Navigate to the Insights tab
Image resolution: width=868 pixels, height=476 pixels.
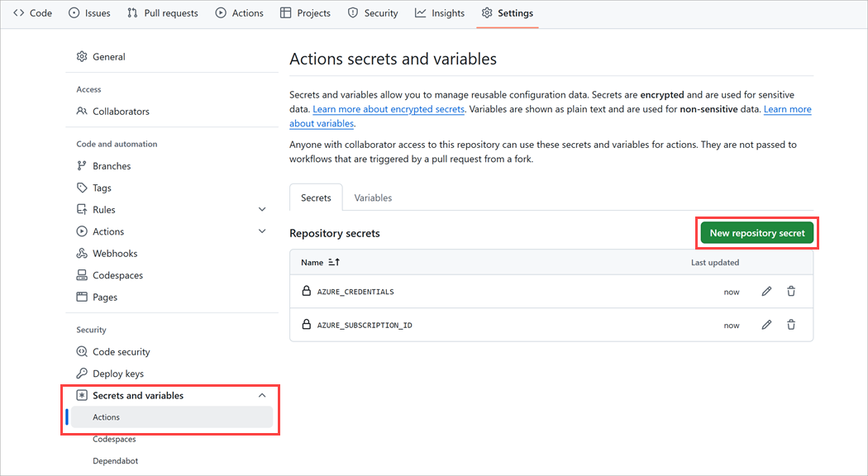[439, 12]
